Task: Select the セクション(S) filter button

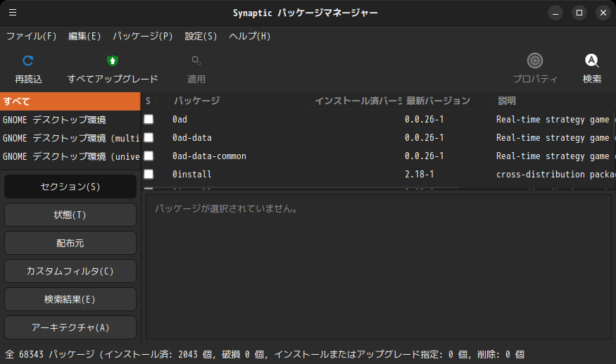Action: [x=70, y=187]
